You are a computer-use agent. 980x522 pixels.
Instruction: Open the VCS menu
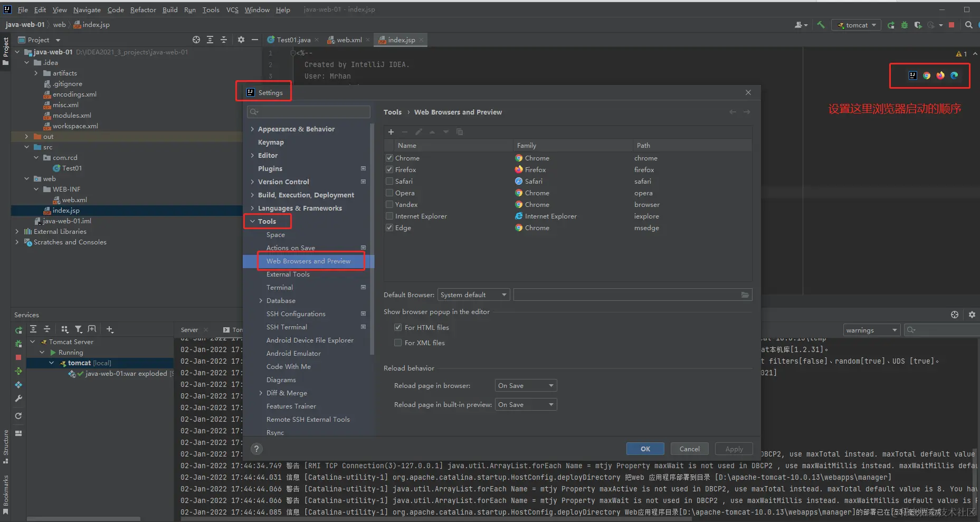[x=232, y=10]
